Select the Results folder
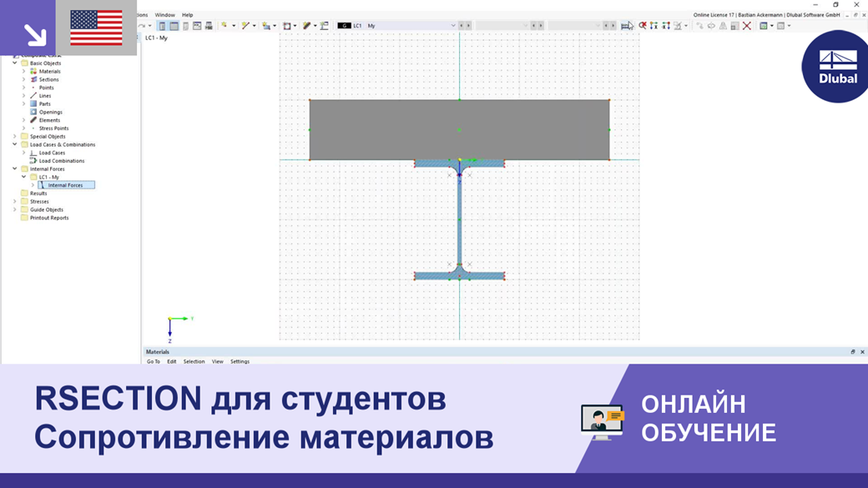 (x=38, y=193)
